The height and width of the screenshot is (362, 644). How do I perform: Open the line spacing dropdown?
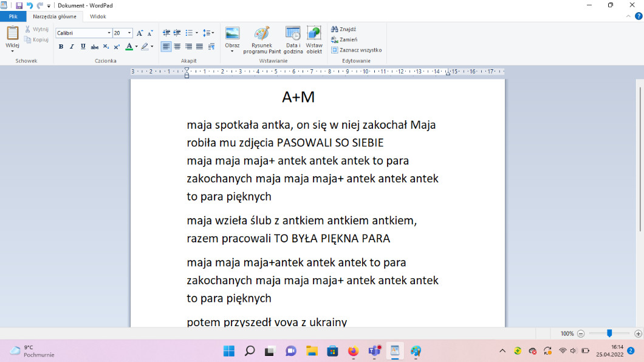point(208,33)
